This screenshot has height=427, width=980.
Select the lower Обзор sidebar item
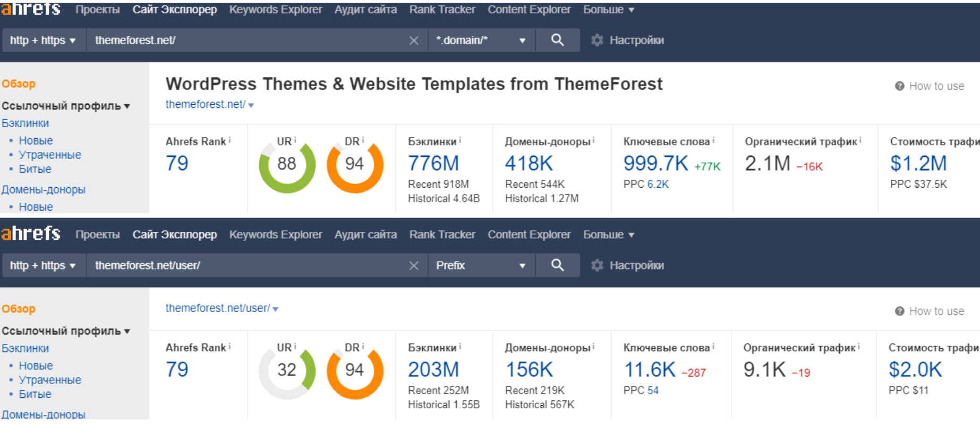(19, 308)
